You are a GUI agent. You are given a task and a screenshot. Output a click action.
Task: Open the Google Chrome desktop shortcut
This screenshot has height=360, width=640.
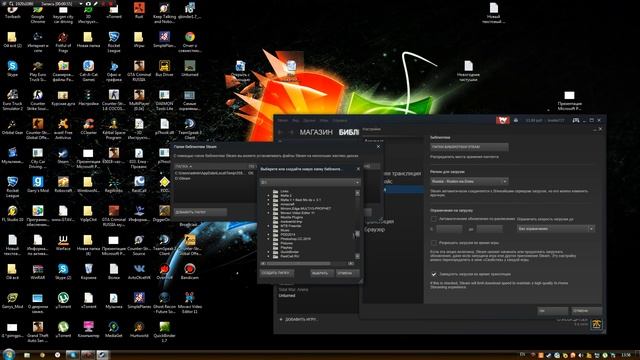click(x=38, y=13)
